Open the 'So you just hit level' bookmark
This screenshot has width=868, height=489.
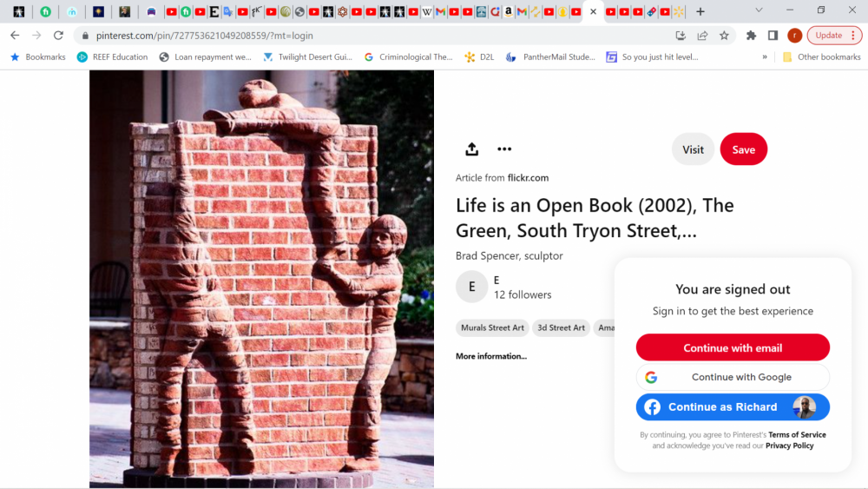652,56
